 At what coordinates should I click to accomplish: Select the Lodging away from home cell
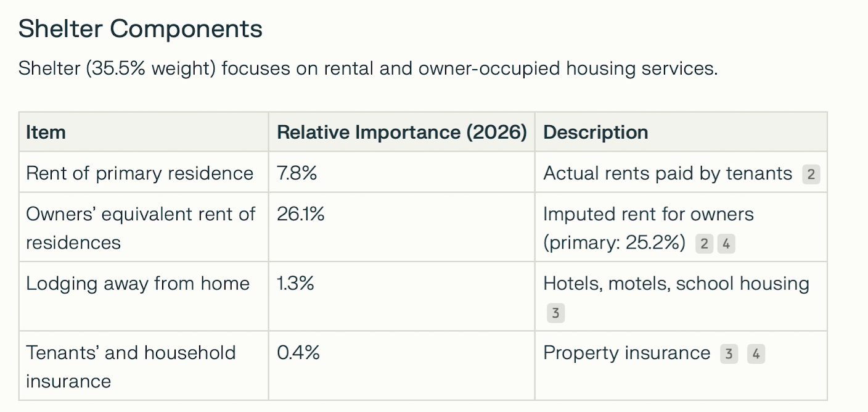(137, 284)
